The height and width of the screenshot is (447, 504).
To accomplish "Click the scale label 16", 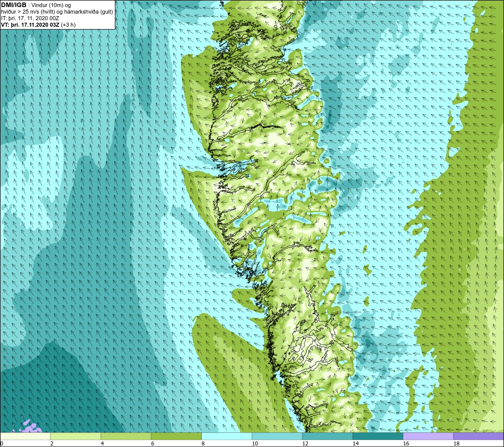I will pyautogui.click(x=406, y=443).
